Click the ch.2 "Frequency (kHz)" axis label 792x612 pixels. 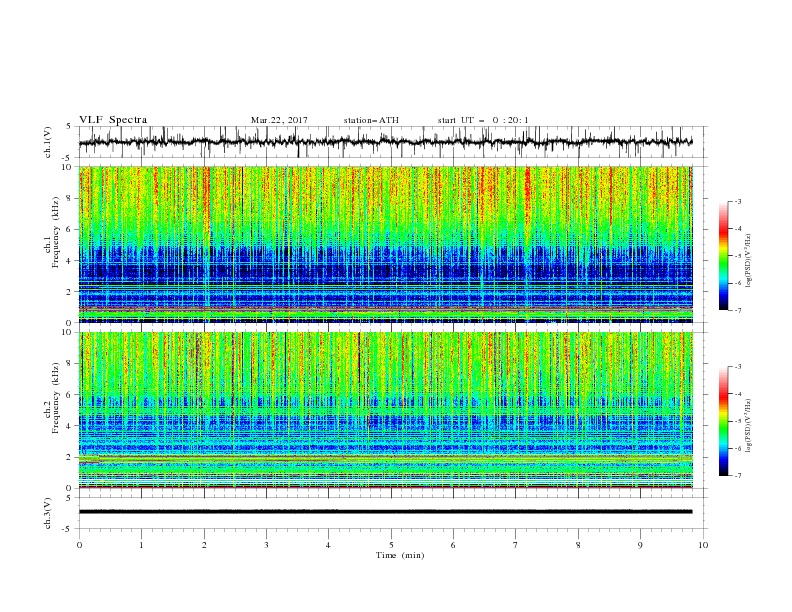click(55, 398)
